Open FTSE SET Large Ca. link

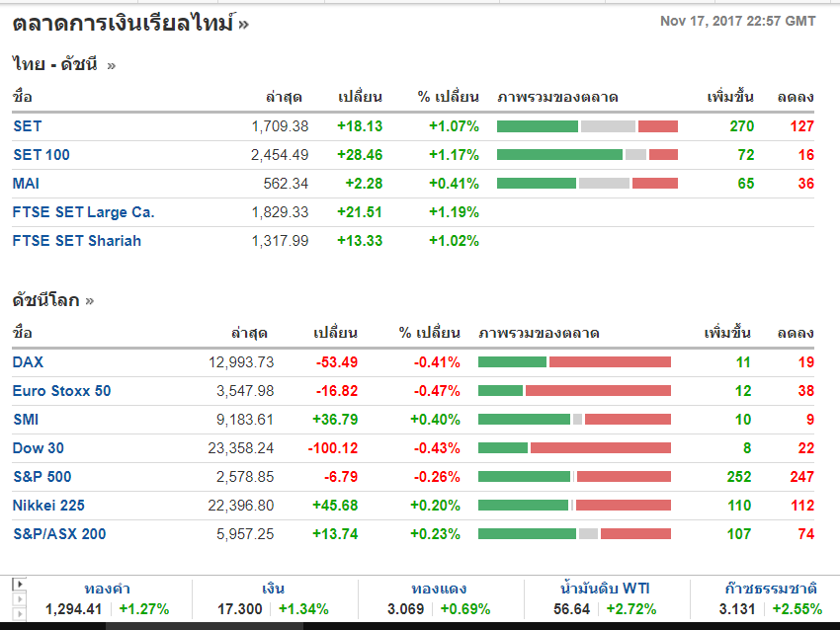click(x=84, y=211)
